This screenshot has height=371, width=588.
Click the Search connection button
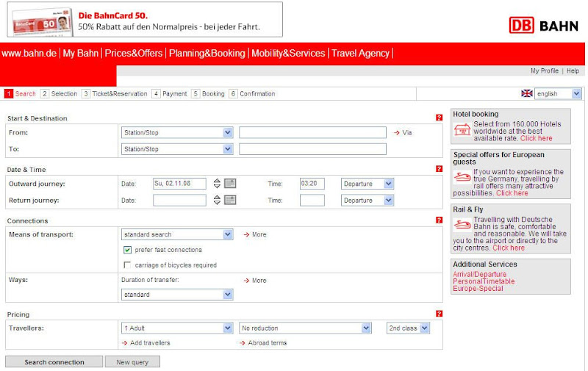[54, 361]
